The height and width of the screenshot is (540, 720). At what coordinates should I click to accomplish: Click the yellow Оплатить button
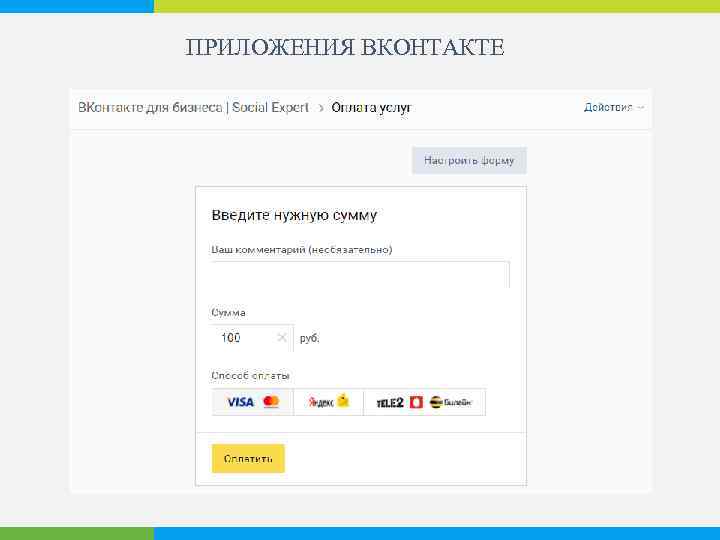pyautogui.click(x=248, y=458)
